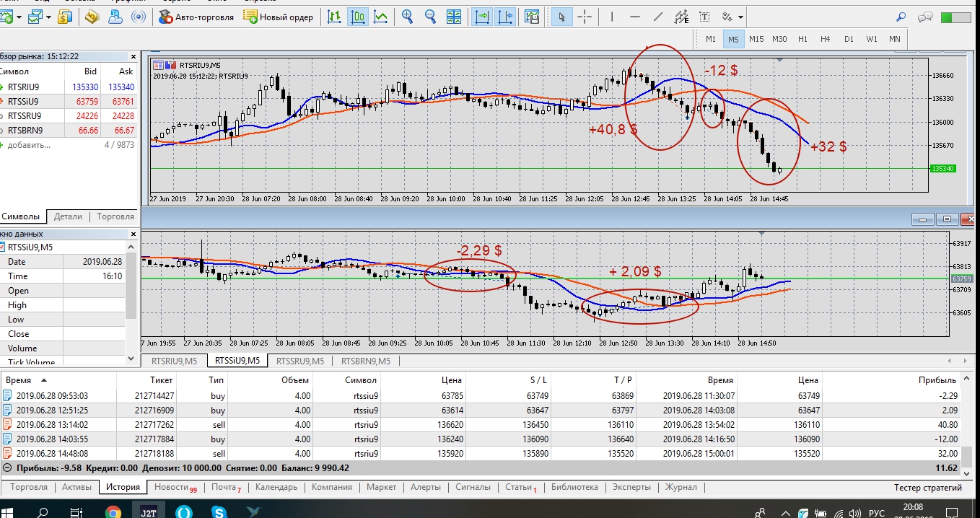Viewport: 980px width, 518px height.
Task: Open the RTSBRN9,M5 chart tab
Action: pos(366,361)
